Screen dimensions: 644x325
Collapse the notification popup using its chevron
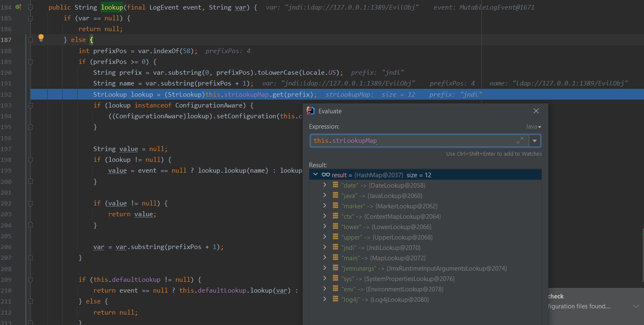tap(636, 306)
